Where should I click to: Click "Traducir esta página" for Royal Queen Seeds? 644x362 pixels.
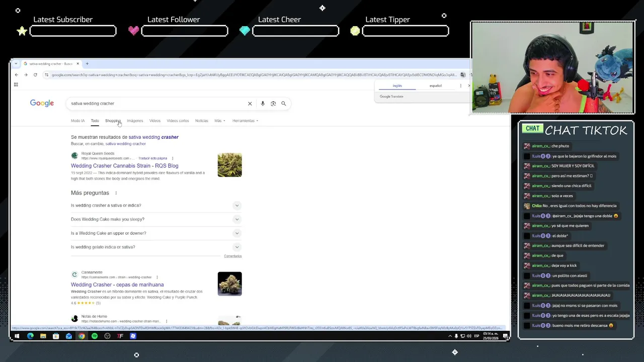[152, 158]
